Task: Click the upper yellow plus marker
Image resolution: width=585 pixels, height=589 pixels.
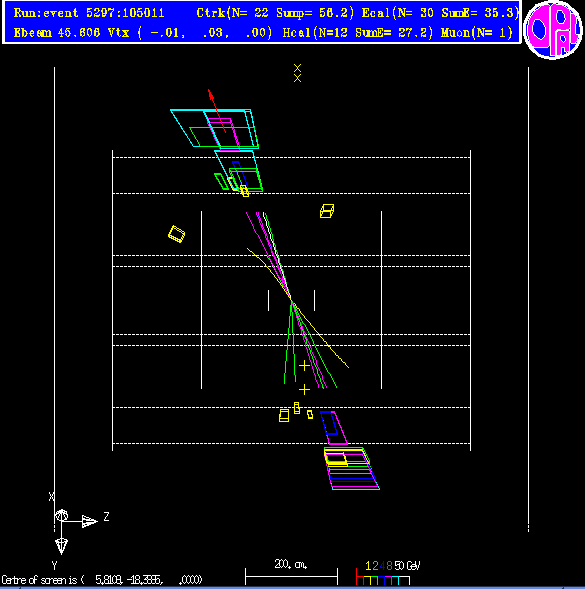Action: coord(304,365)
